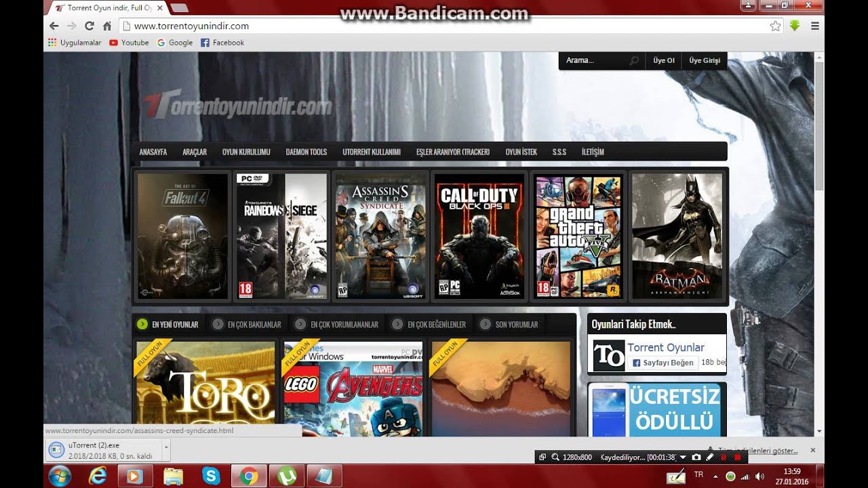Open the Facebook bookmark
868x488 pixels.
point(222,43)
